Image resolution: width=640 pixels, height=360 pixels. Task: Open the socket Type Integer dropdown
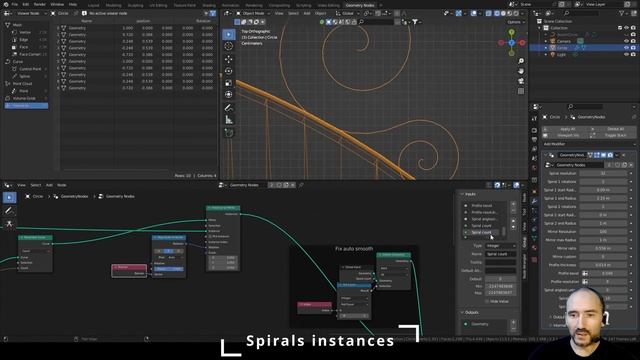pos(500,246)
